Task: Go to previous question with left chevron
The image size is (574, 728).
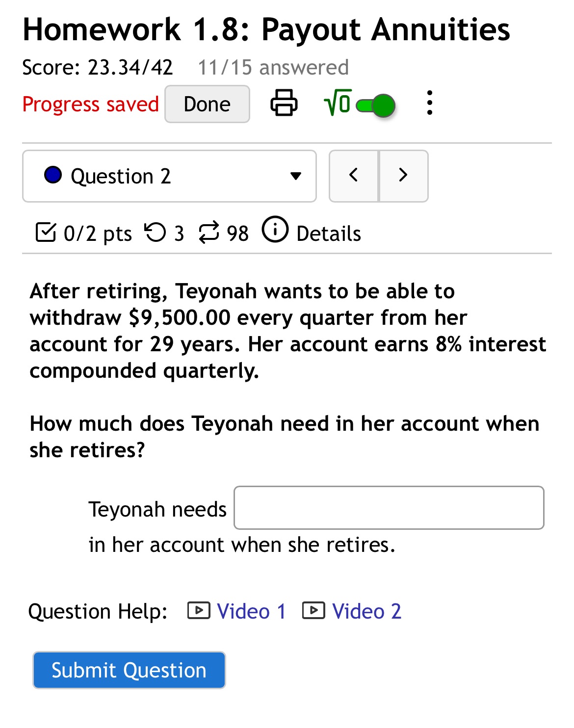Action: click(354, 176)
